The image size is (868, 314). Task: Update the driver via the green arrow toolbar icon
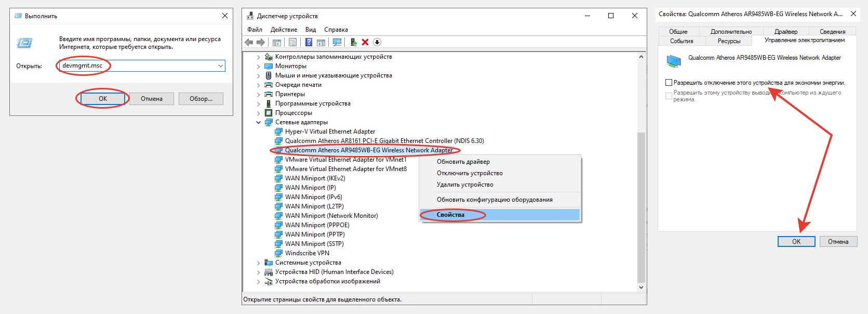click(x=354, y=42)
